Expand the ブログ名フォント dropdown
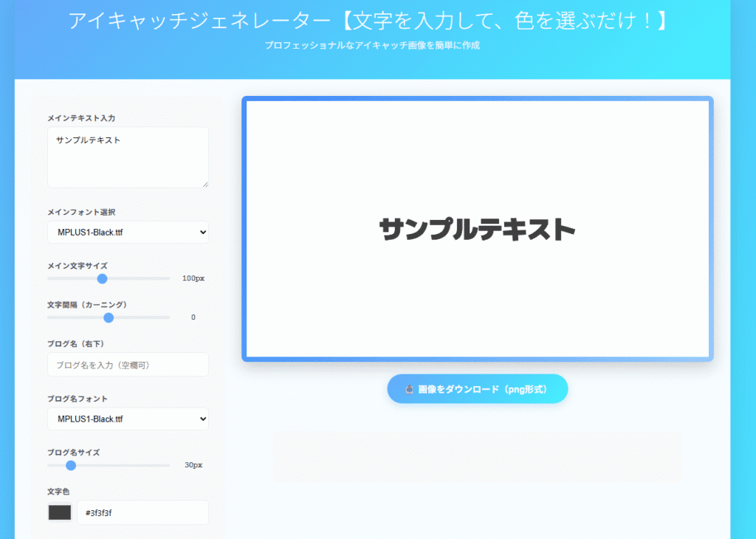This screenshot has width=756, height=539. tap(128, 419)
